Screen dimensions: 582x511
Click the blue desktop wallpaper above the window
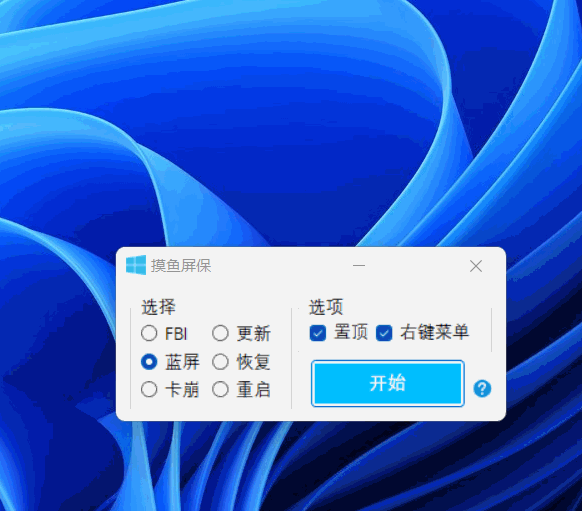[x=291, y=122]
